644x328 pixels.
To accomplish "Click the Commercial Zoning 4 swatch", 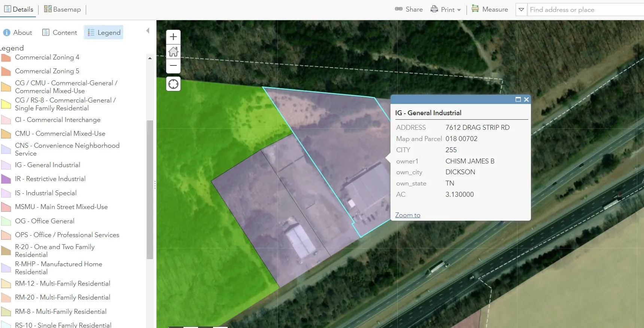I will tap(6, 58).
